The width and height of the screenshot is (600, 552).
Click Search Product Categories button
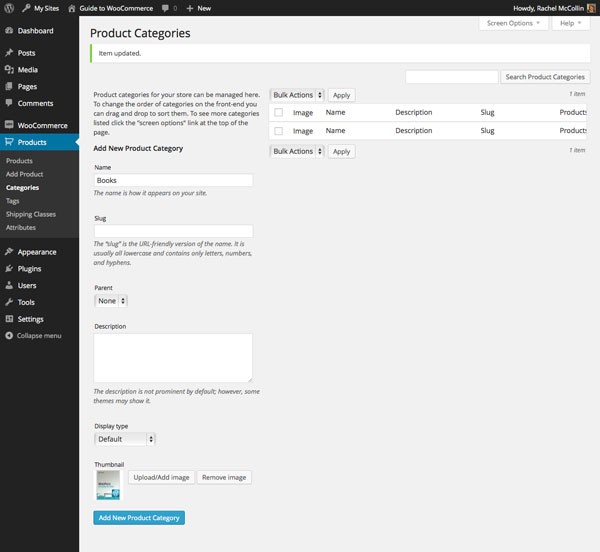pos(545,77)
